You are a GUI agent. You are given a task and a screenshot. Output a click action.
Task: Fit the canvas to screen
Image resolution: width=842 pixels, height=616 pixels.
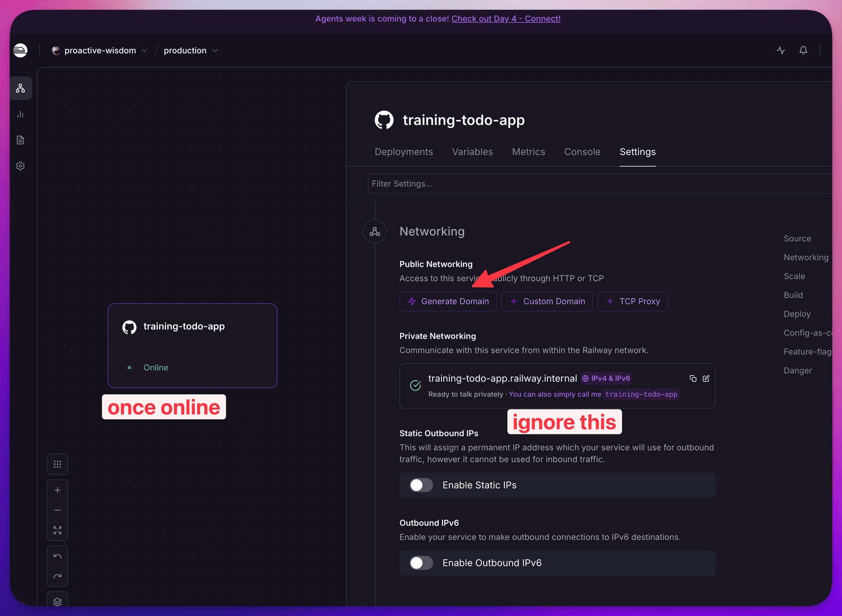pyautogui.click(x=57, y=530)
